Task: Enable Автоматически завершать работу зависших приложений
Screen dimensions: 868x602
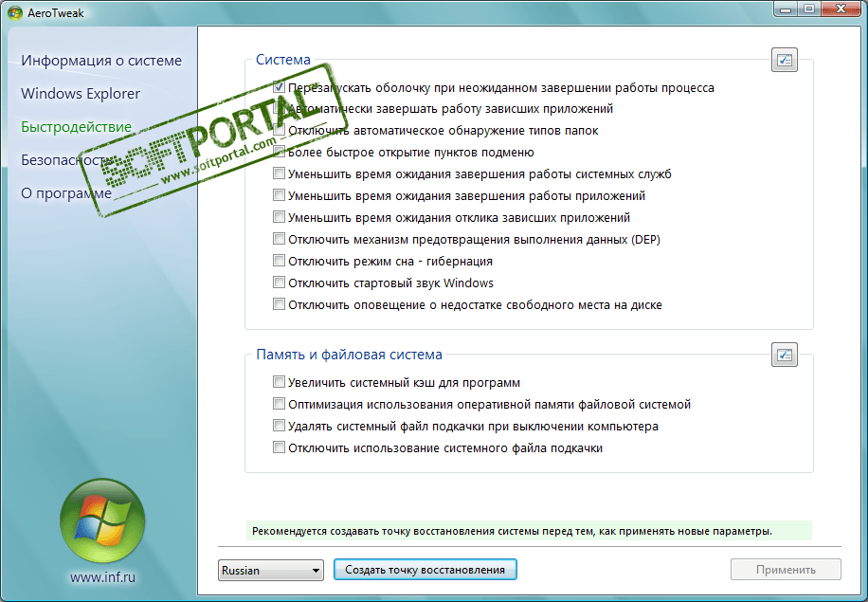Action: click(279, 108)
